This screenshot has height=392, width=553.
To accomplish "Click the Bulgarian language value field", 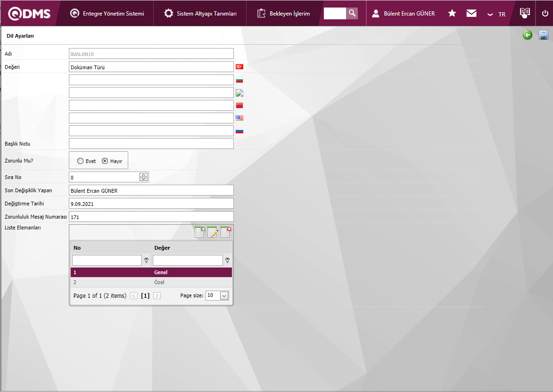I will (x=151, y=80).
